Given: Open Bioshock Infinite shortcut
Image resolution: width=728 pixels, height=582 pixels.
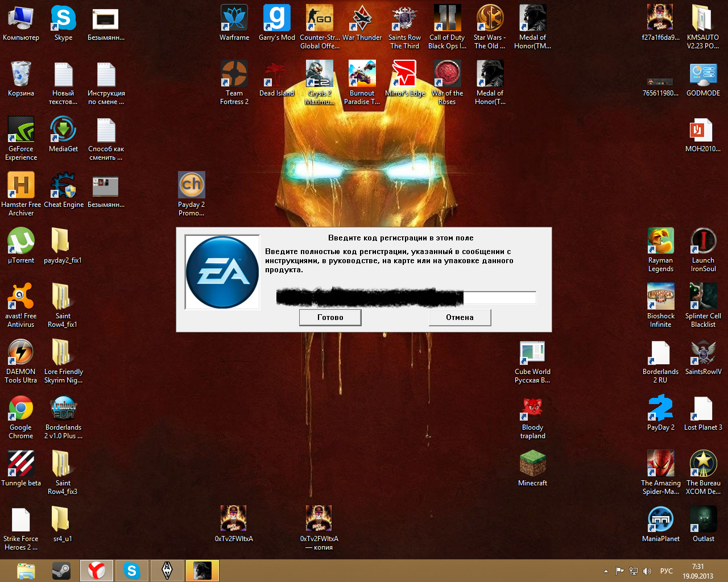Looking at the screenshot, I should click(660, 306).
